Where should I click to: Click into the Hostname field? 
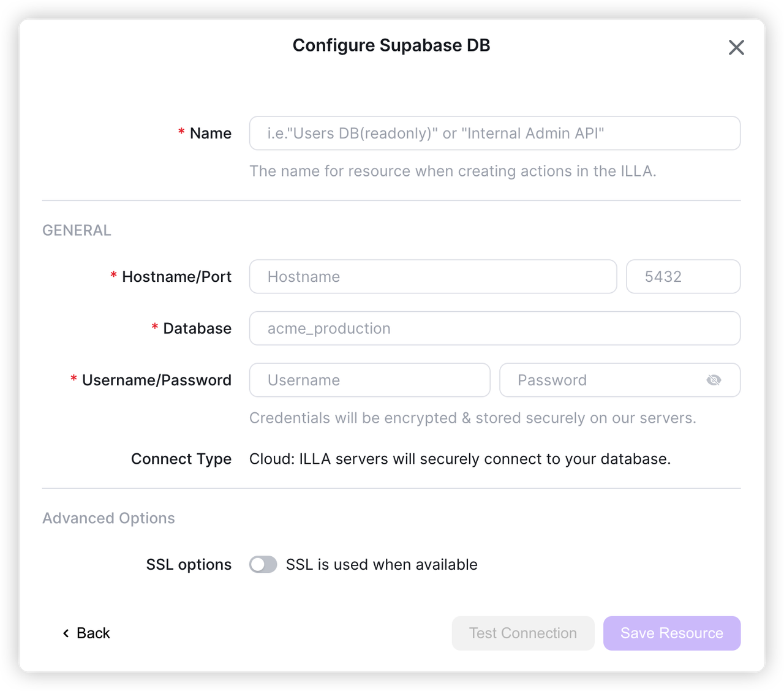coord(433,276)
